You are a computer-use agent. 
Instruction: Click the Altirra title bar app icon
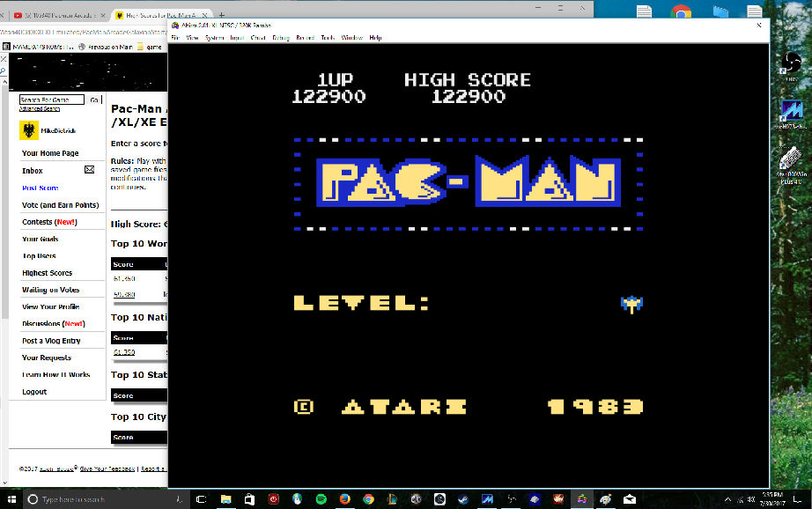coord(175,25)
